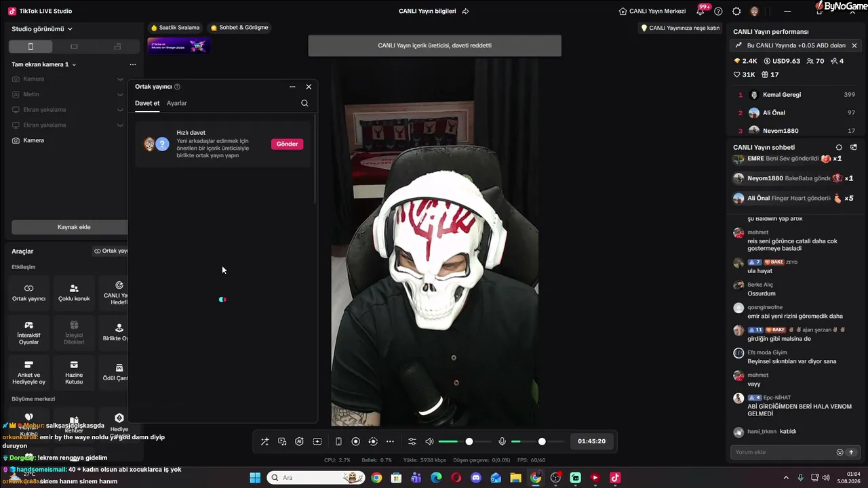Click the record circle button
This screenshot has width=868, height=488.
pos(355,441)
